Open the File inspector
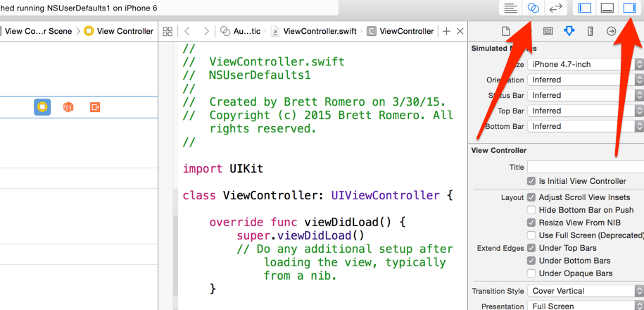This screenshot has height=310, width=644. tap(505, 32)
